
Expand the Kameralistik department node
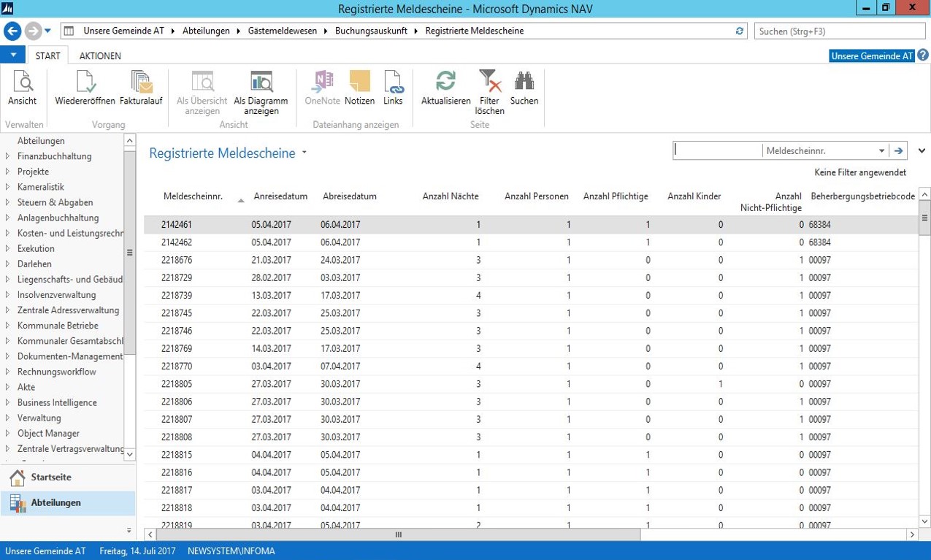(x=8, y=187)
